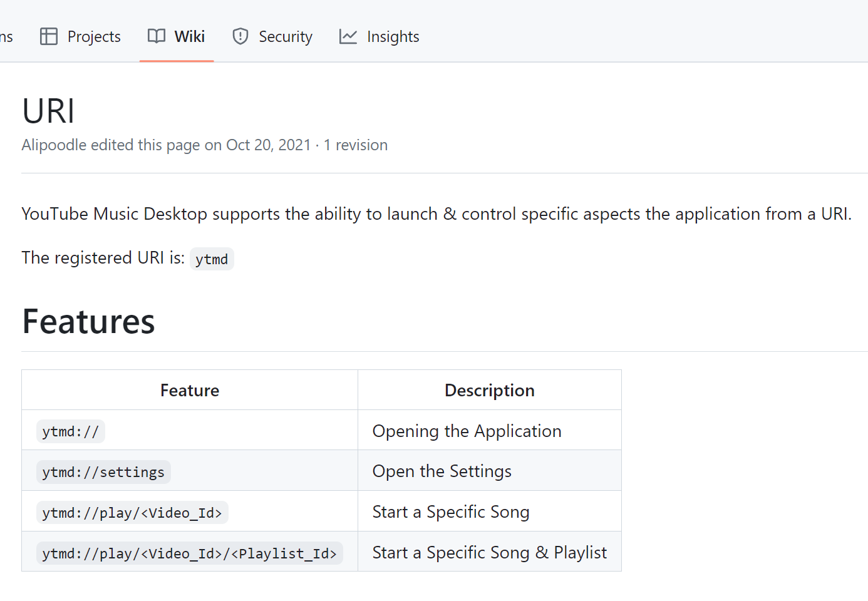Image resolution: width=868 pixels, height=601 pixels.
Task: Click the Wiki book icon
Action: [157, 36]
